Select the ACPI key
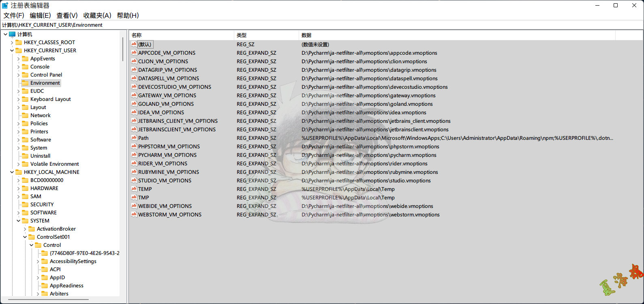Screen dimensions: 644x304 click(x=55, y=269)
